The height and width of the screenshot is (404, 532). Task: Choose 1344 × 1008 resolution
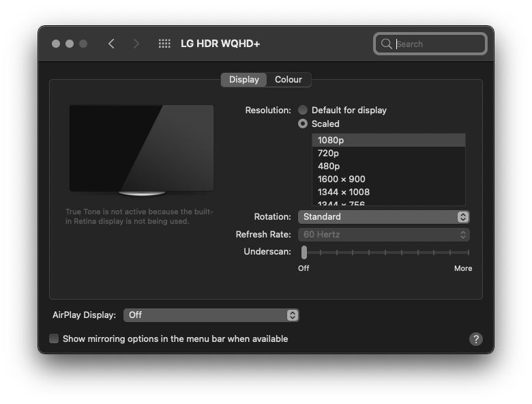389,192
